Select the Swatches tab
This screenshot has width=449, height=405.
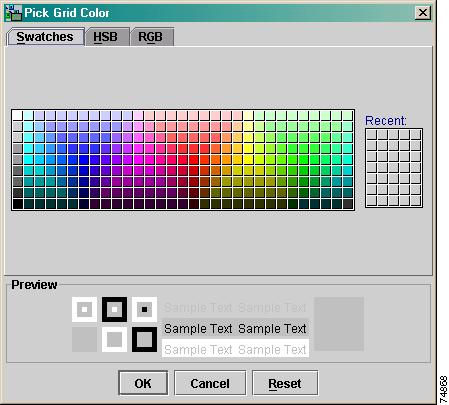point(45,37)
